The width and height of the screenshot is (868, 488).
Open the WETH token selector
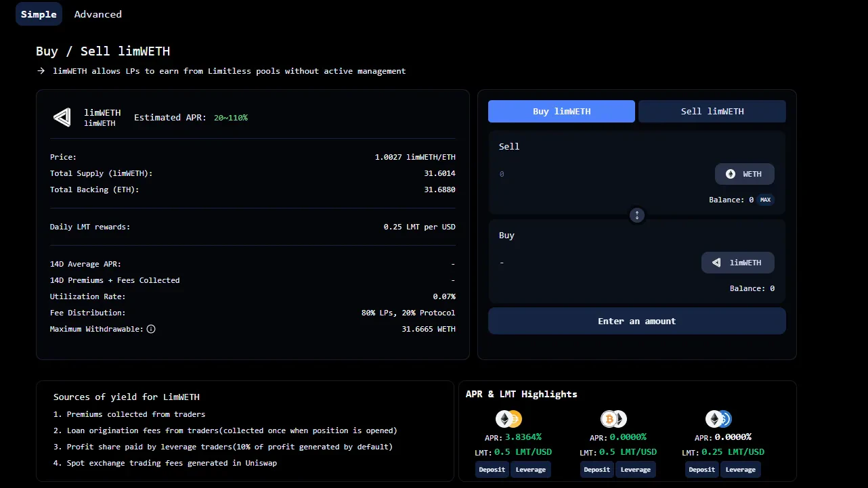(x=745, y=174)
